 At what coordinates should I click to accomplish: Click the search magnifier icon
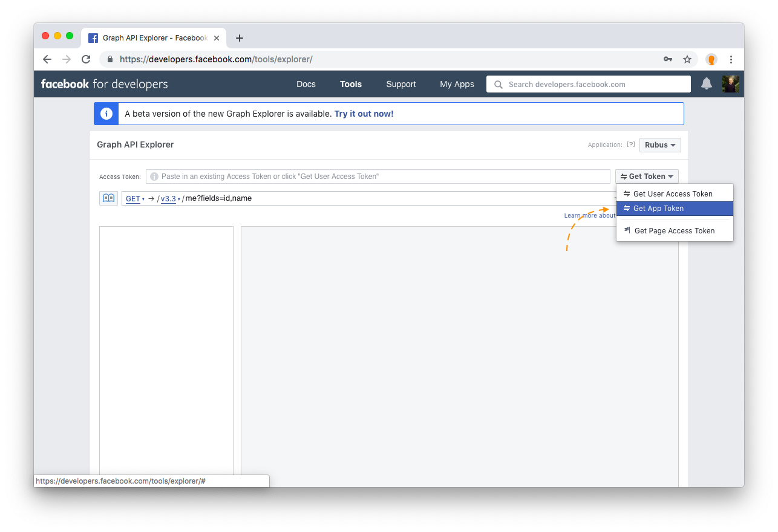(x=499, y=84)
